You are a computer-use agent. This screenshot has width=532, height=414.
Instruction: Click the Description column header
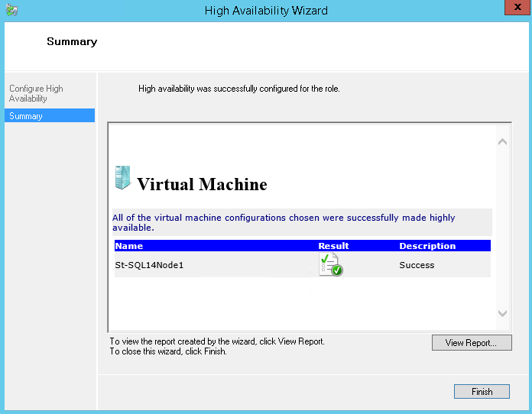[427, 246]
